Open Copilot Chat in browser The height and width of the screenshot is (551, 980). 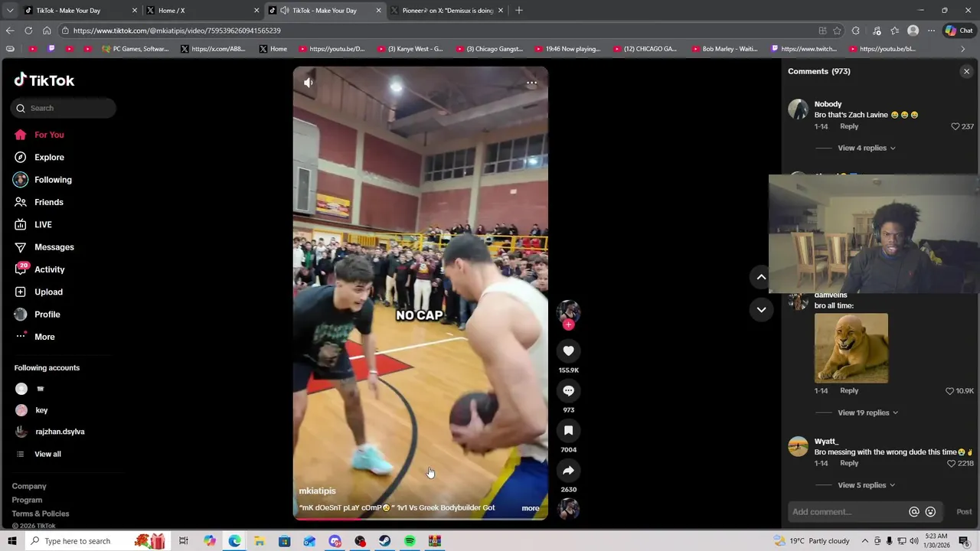(x=959, y=31)
